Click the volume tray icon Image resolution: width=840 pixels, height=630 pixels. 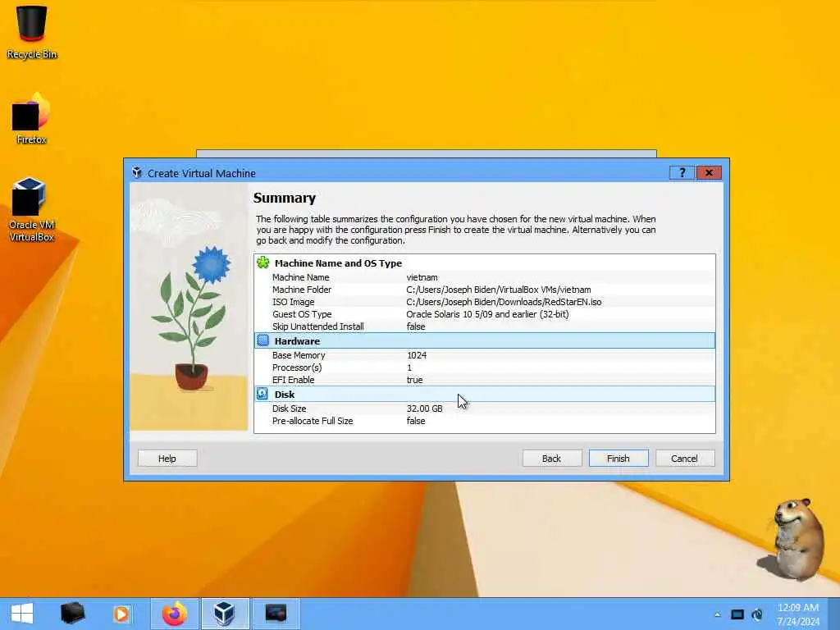tap(757, 614)
